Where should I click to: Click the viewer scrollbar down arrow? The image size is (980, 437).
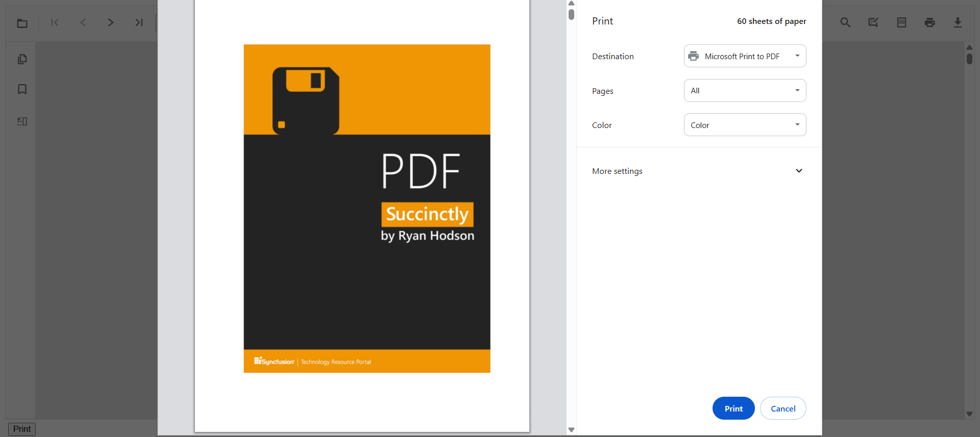coord(969,414)
